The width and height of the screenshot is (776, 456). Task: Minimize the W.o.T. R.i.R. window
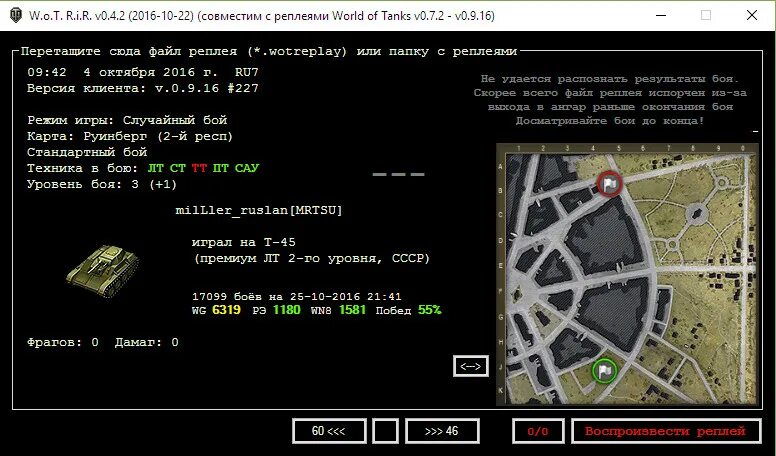(661, 15)
